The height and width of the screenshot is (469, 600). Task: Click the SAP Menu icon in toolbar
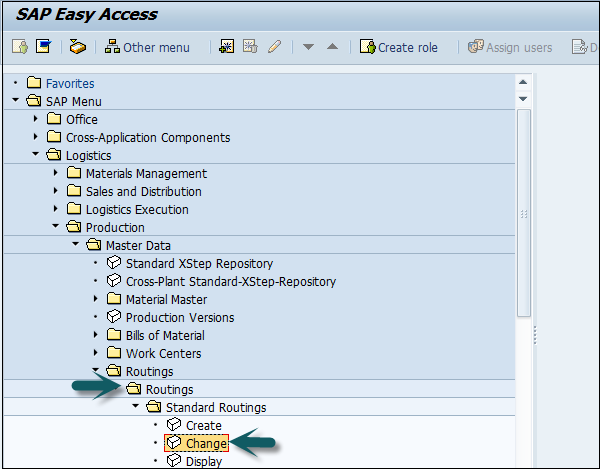(x=78, y=47)
